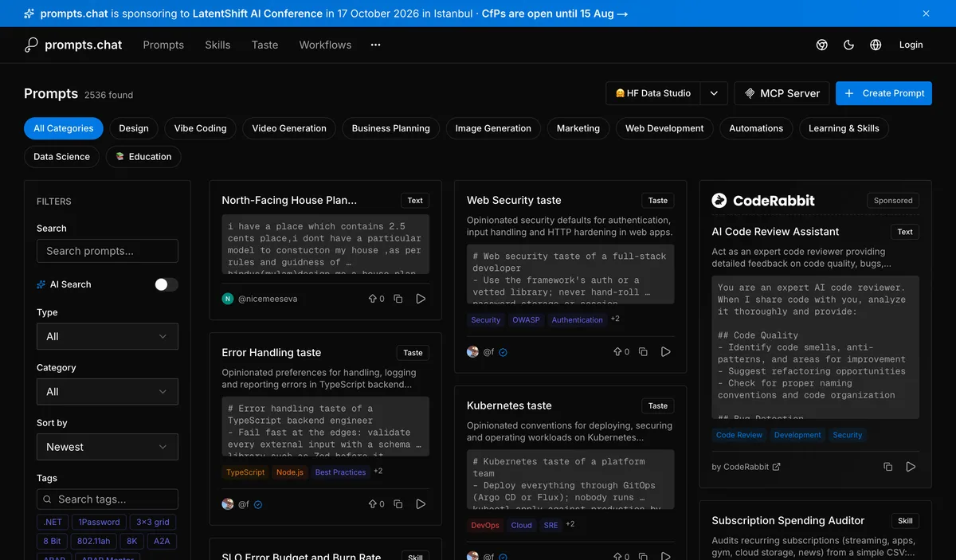Open the Workflows nav item

325,45
